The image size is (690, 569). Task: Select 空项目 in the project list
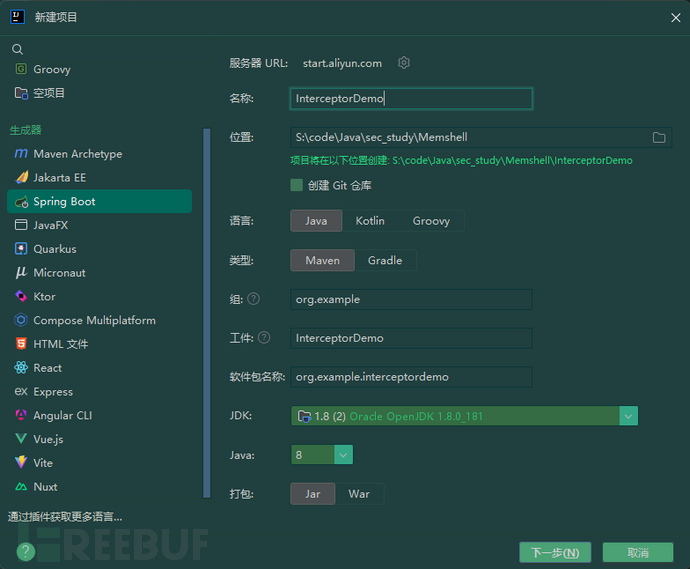click(x=49, y=93)
